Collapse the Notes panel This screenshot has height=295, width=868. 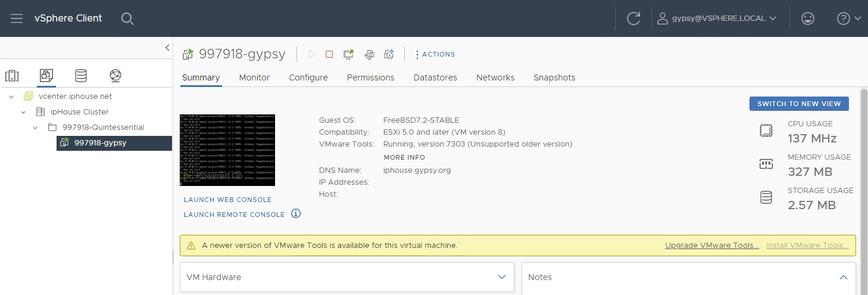843,277
